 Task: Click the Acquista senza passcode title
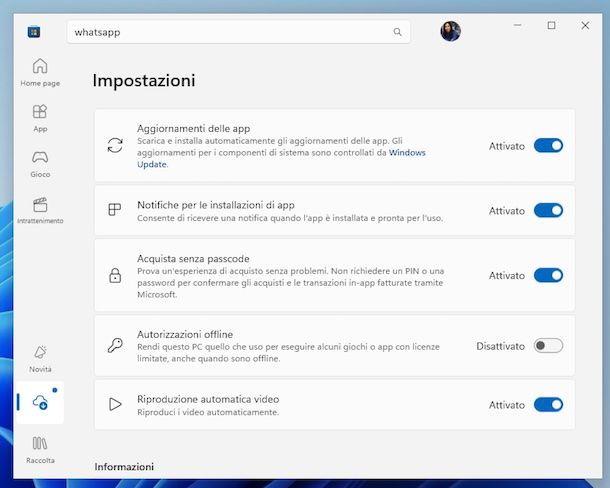pyautogui.click(x=193, y=258)
